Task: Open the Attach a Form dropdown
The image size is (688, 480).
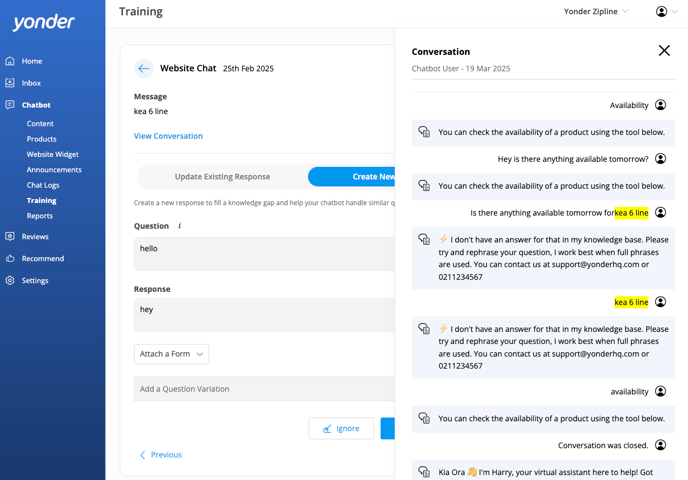Action: click(172, 354)
